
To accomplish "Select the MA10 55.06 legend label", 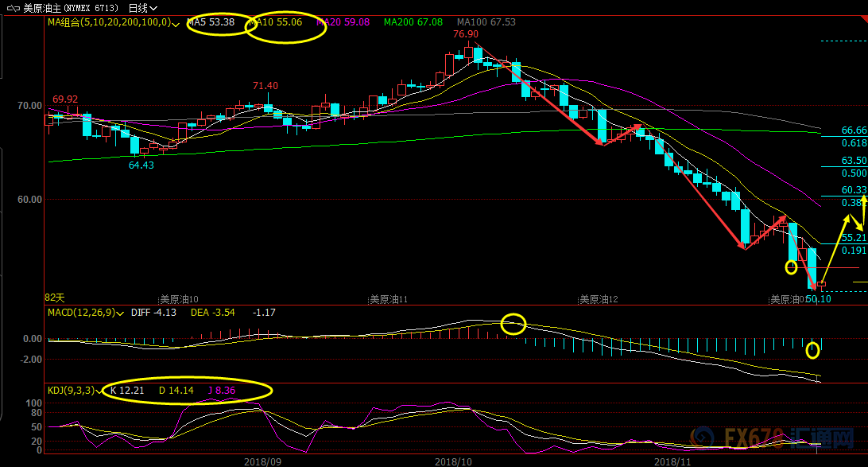I will point(275,22).
